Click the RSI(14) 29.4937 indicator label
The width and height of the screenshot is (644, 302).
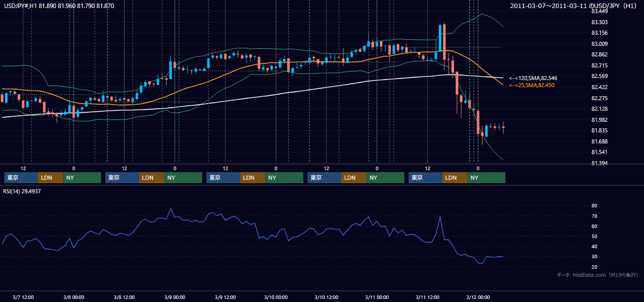point(22,191)
